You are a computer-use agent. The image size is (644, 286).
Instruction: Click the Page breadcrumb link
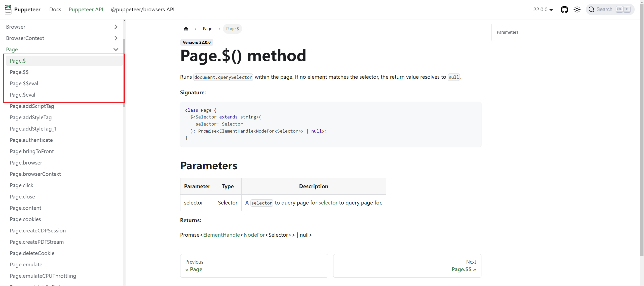click(x=207, y=29)
